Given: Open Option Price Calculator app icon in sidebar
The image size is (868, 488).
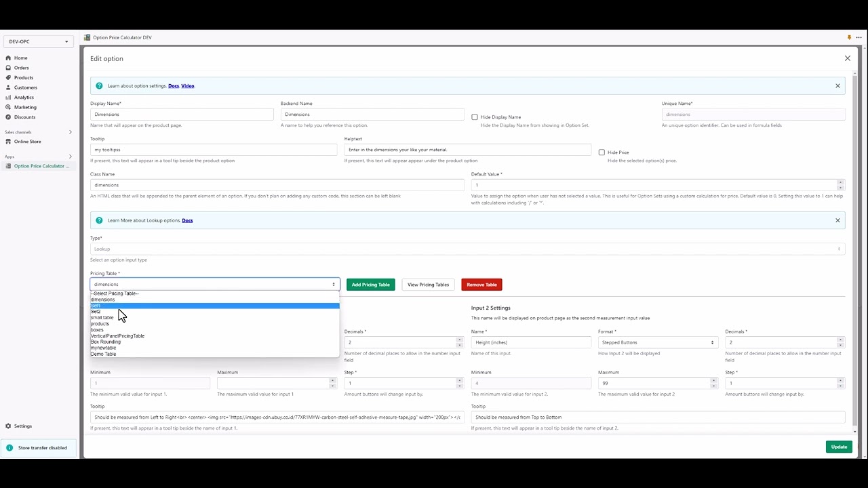Looking at the screenshot, I should (x=8, y=166).
